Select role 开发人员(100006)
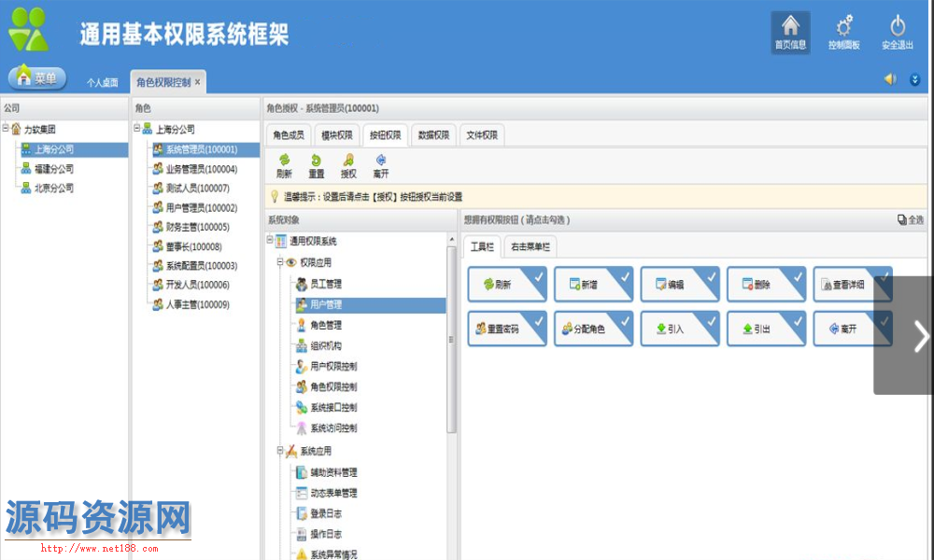The width and height of the screenshot is (934, 560). [x=197, y=285]
